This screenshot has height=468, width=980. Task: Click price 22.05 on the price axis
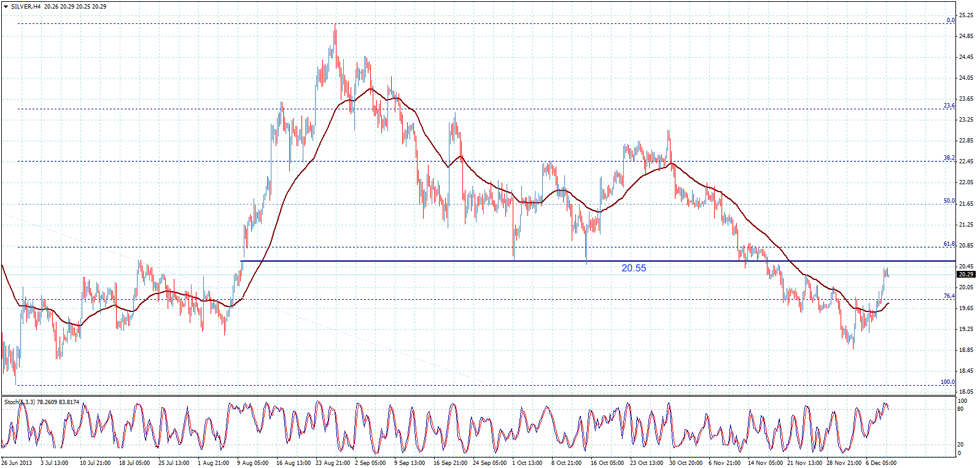[x=966, y=182]
